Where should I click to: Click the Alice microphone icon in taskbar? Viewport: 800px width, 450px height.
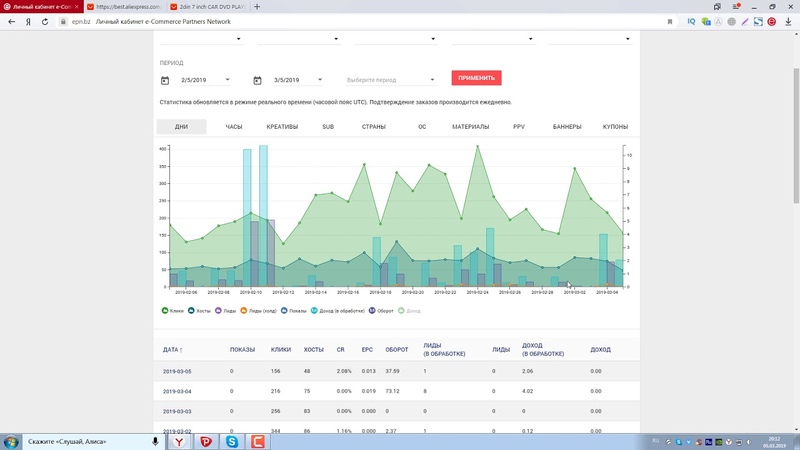tap(156, 441)
